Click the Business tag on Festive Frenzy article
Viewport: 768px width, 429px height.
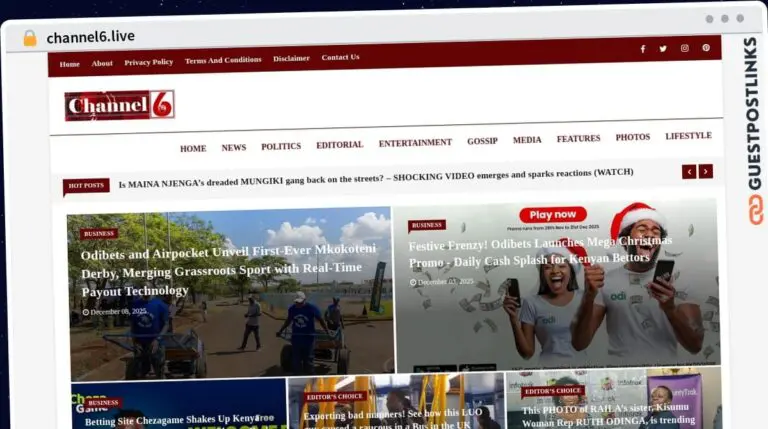427,225
